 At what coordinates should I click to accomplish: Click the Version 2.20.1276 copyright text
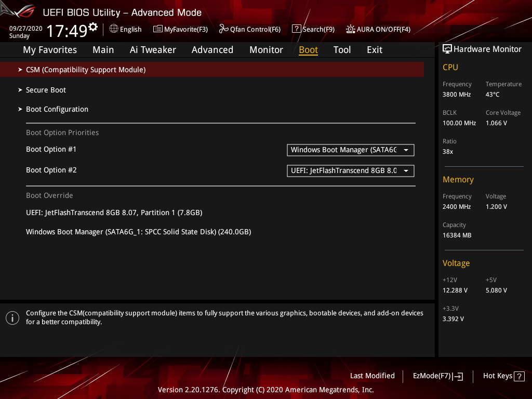click(265, 390)
